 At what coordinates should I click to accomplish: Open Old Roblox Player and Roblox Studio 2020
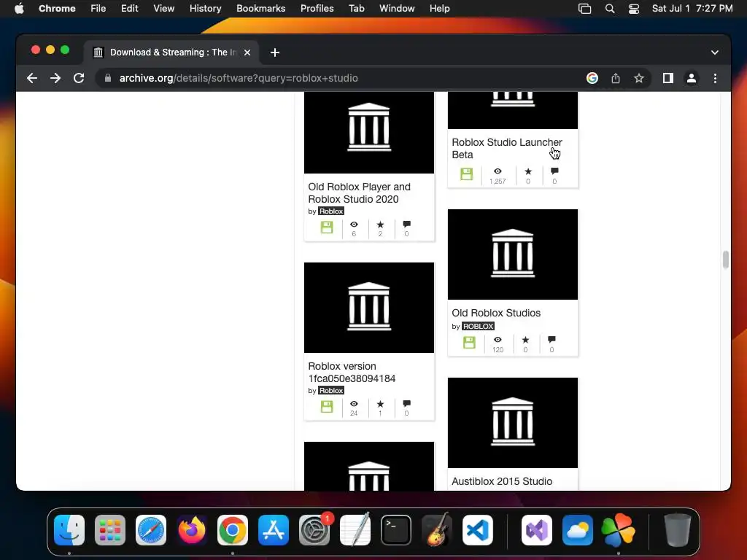point(359,192)
